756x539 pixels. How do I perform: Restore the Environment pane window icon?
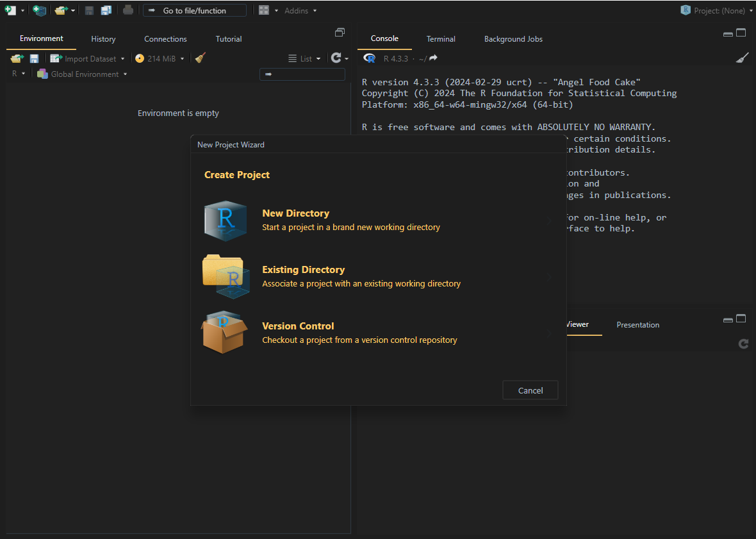(x=340, y=32)
